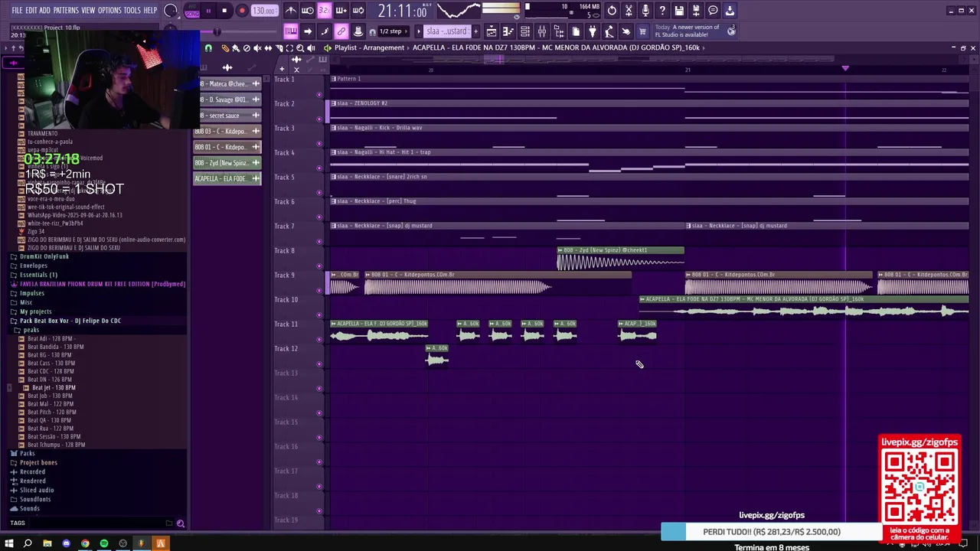
Task: Select ACAPELLA - ELA FODE in picker
Action: pos(227,178)
